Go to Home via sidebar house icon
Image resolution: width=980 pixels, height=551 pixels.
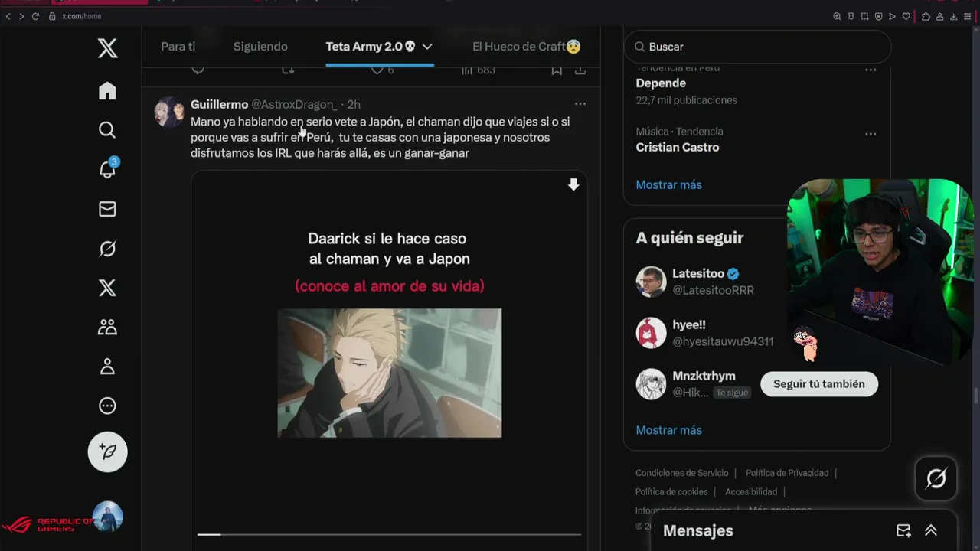(x=107, y=90)
